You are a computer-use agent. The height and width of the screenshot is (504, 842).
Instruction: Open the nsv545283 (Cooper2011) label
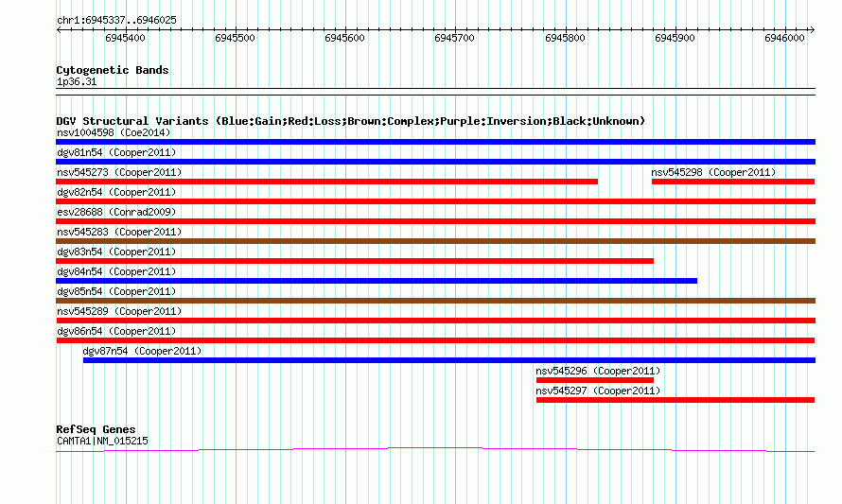point(119,232)
